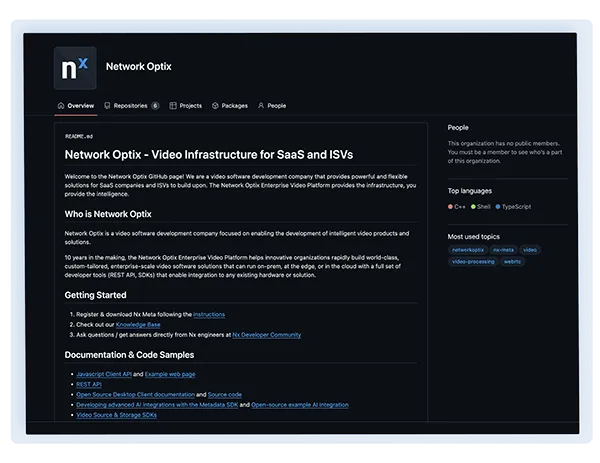This screenshot has height=463, width=600.
Task: Click the Projects table icon
Action: click(x=173, y=105)
